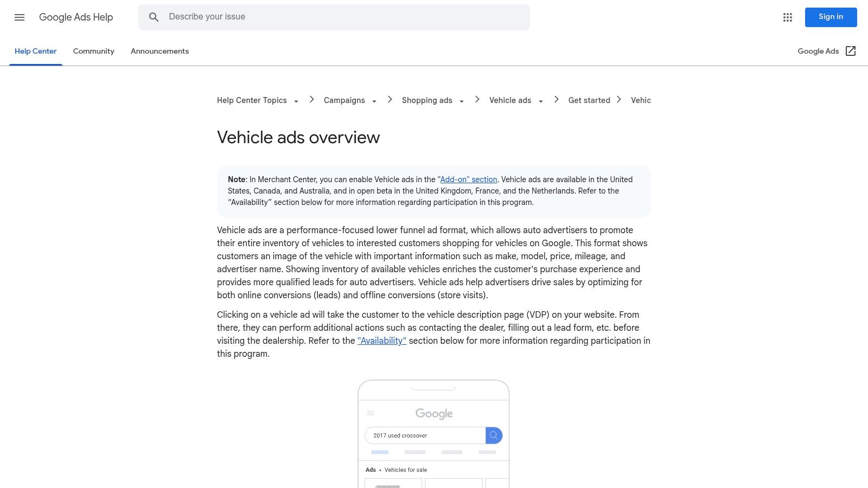
Task: Expand the Shopping ads breadcrumb dropdown
Action: click(461, 101)
